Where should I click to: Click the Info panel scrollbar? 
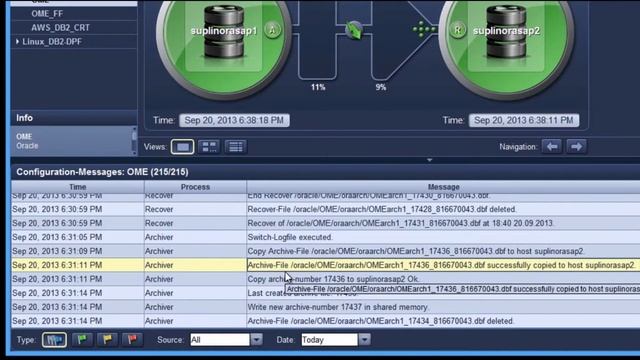coord(134,141)
